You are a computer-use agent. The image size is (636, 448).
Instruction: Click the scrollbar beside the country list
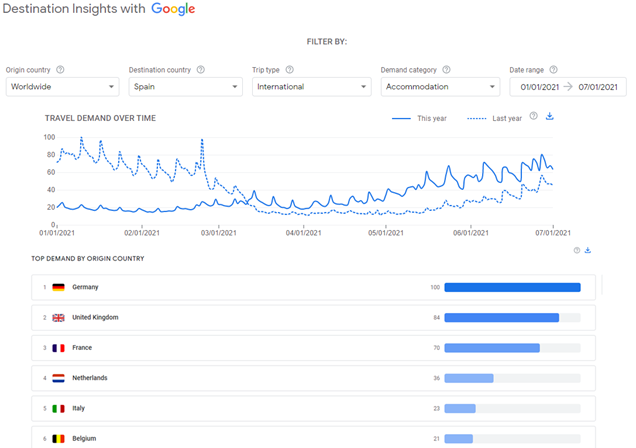(602, 285)
